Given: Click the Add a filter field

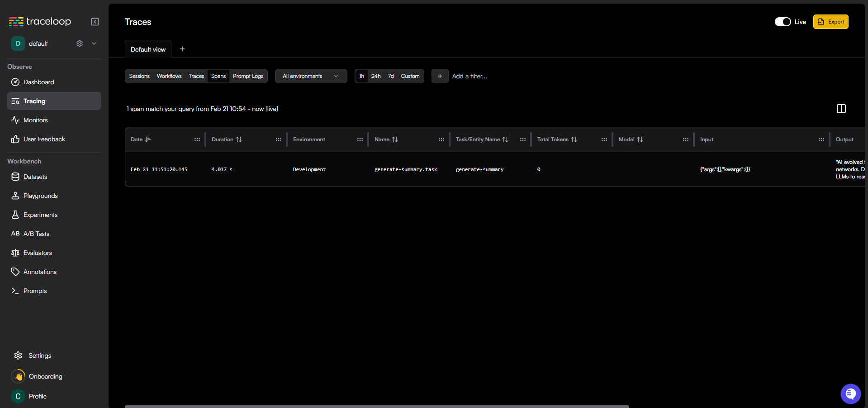Looking at the screenshot, I should pyautogui.click(x=470, y=76).
